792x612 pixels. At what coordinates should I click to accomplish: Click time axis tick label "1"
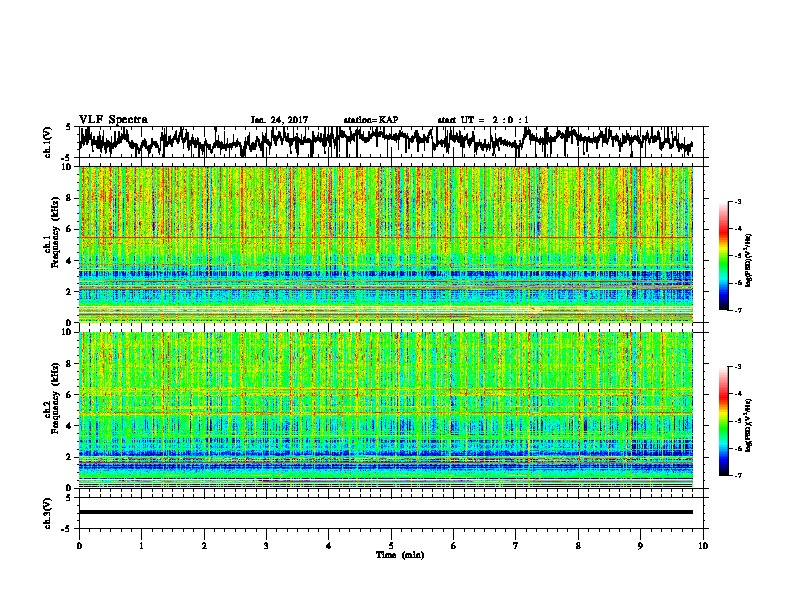pos(141,546)
